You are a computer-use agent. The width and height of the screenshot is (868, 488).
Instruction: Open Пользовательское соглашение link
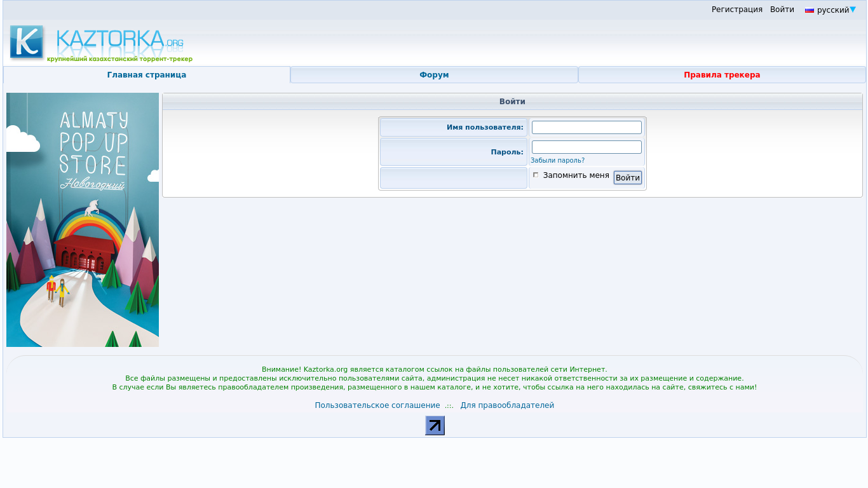click(x=377, y=405)
